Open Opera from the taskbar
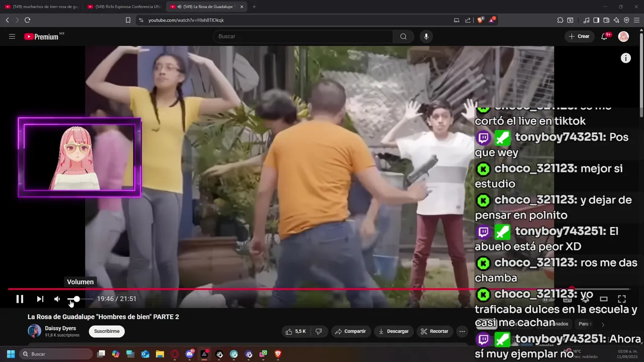The width and height of the screenshot is (644, 362). [175, 354]
